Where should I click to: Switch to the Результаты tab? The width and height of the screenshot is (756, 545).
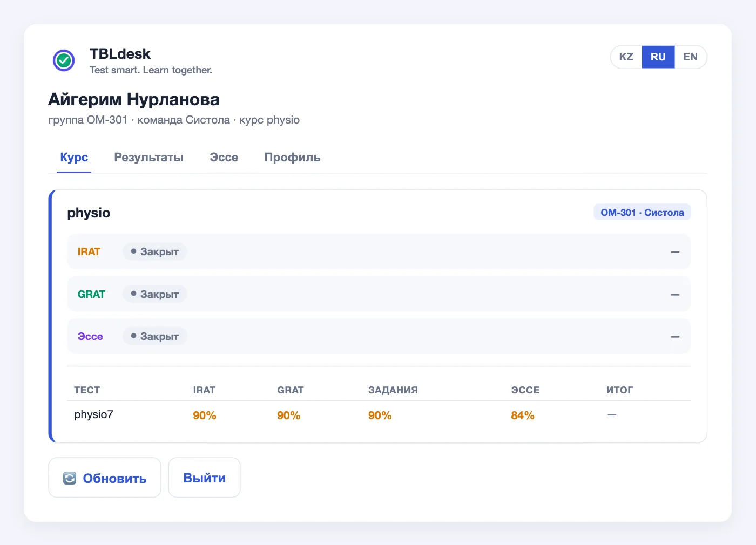coord(149,158)
